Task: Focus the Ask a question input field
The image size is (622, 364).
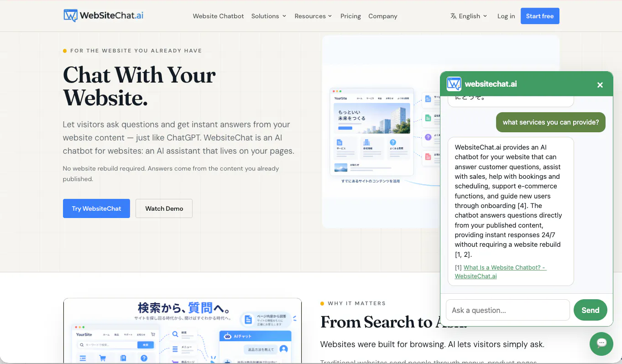Action: tap(508, 310)
